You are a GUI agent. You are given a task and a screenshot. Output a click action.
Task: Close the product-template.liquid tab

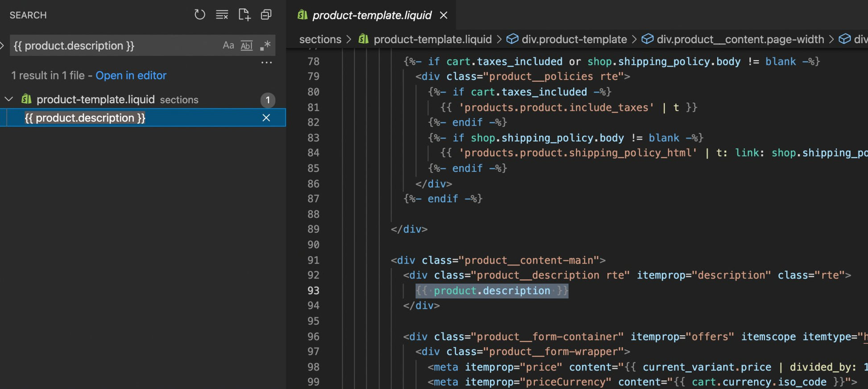(x=443, y=15)
